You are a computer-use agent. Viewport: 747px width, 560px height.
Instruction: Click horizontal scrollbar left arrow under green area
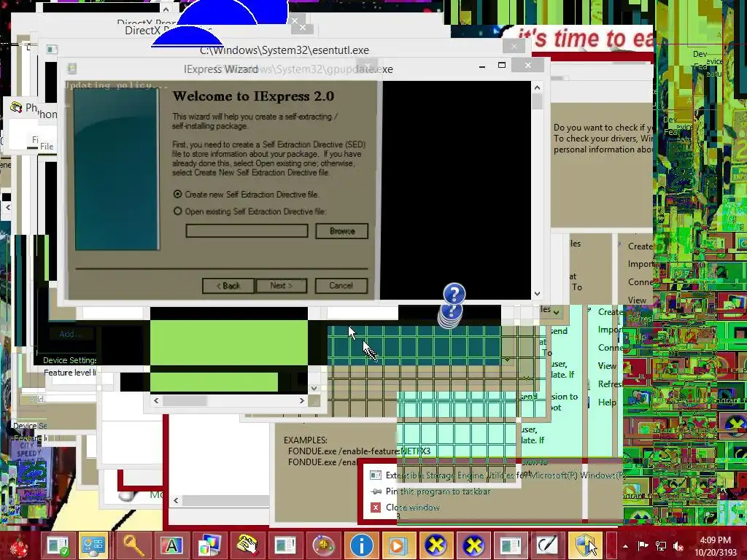pos(156,401)
